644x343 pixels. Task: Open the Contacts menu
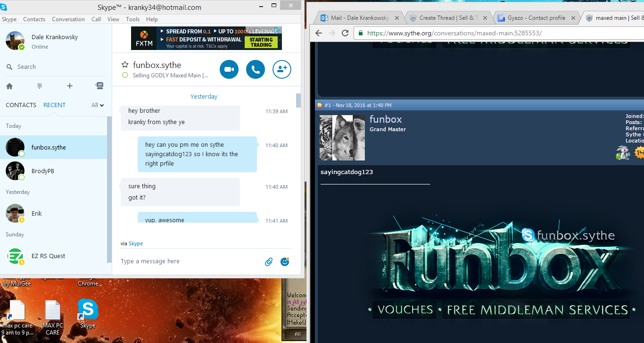pyautogui.click(x=34, y=19)
